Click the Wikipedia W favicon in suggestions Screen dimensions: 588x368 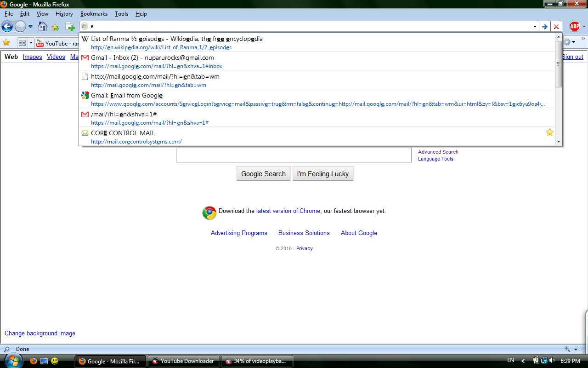pyautogui.click(x=85, y=39)
